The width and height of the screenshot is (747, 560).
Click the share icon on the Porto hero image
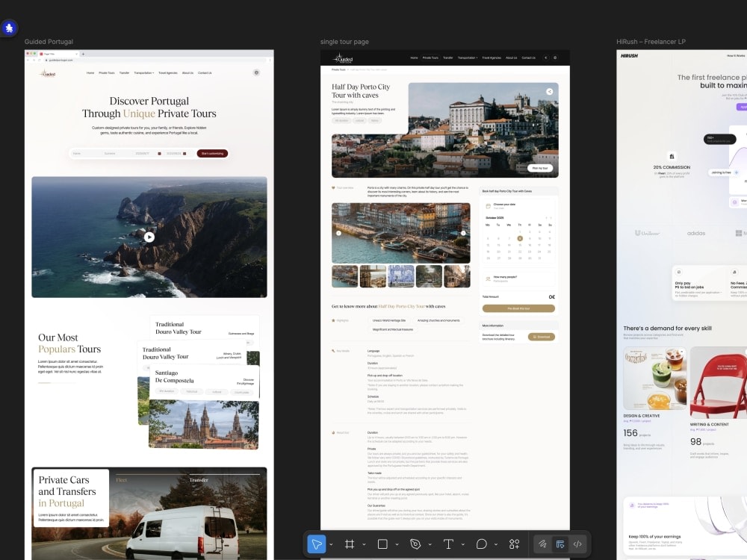pos(549,91)
